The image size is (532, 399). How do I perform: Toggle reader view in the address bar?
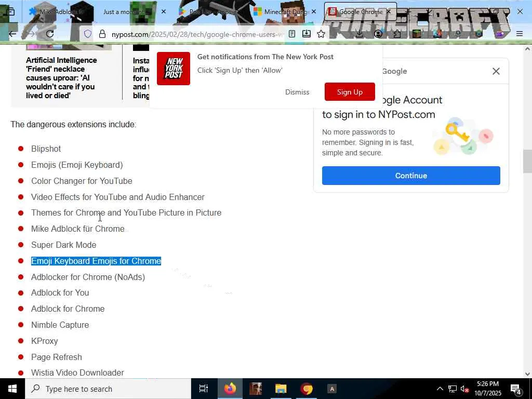(x=292, y=34)
